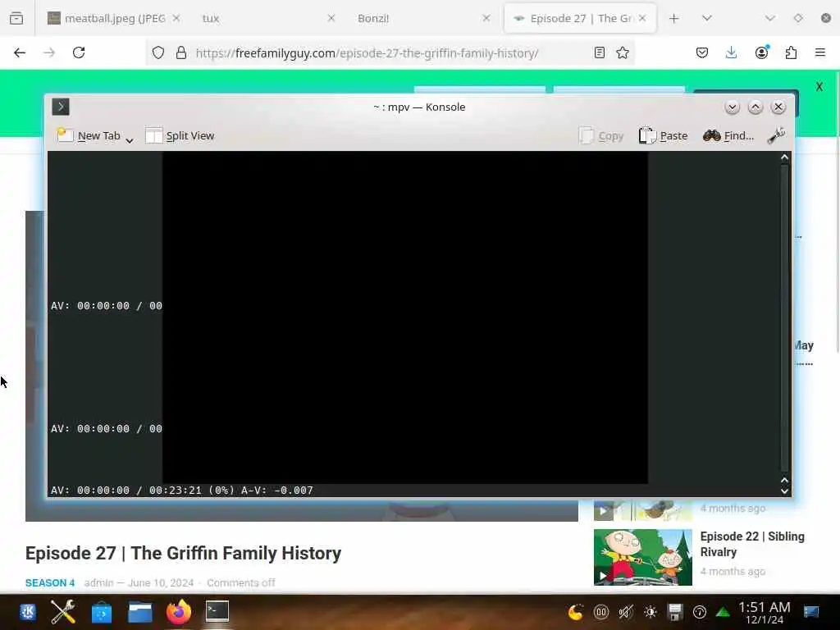Toggle Night Light moon tray icon
The height and width of the screenshot is (630, 840).
pyautogui.click(x=576, y=611)
